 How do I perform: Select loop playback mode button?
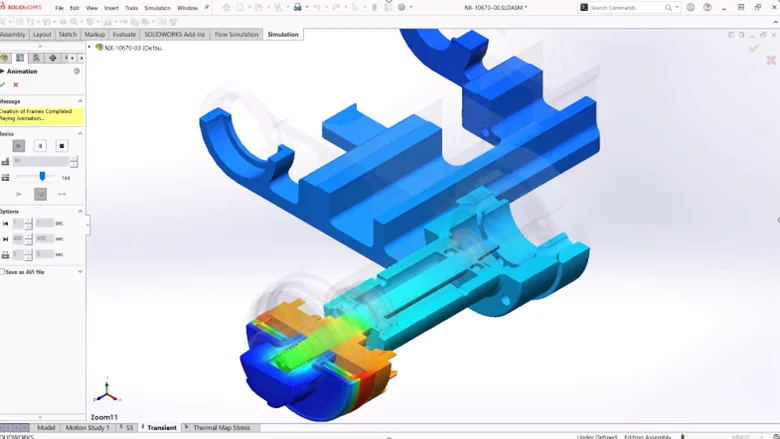click(40, 194)
